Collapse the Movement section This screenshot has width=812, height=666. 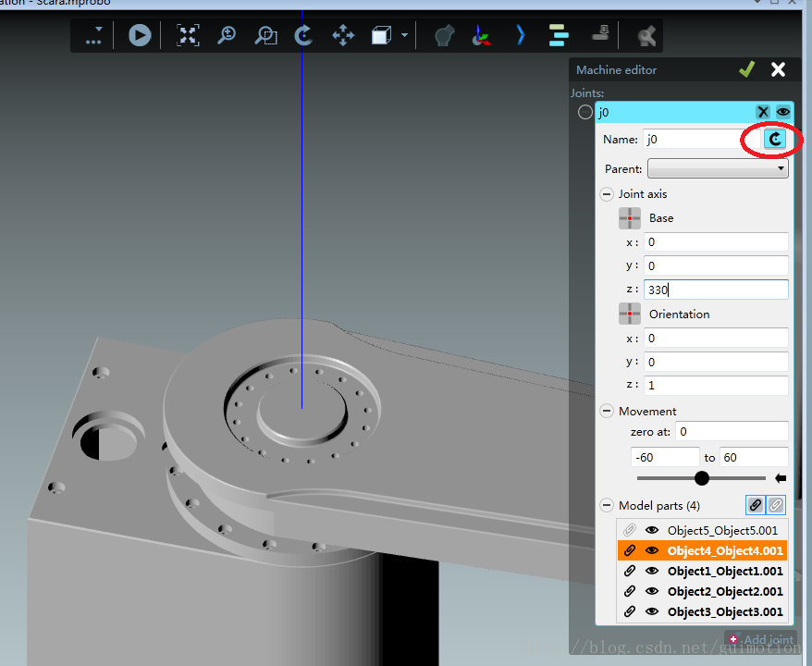click(x=607, y=412)
